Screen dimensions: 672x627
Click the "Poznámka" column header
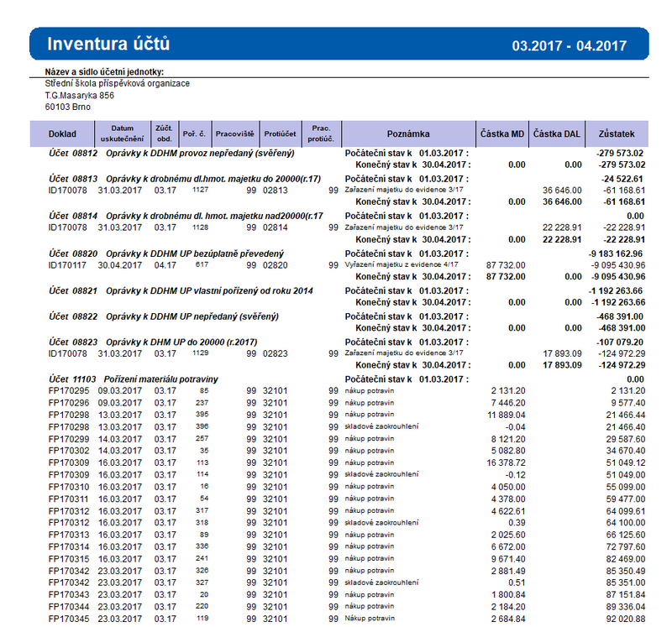(408, 134)
